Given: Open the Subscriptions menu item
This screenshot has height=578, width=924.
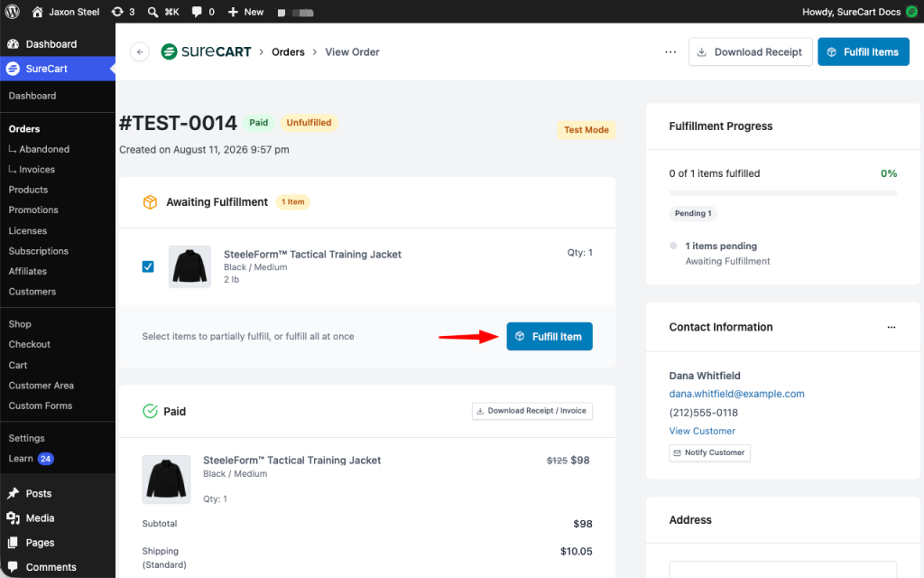Looking at the screenshot, I should click(x=38, y=251).
